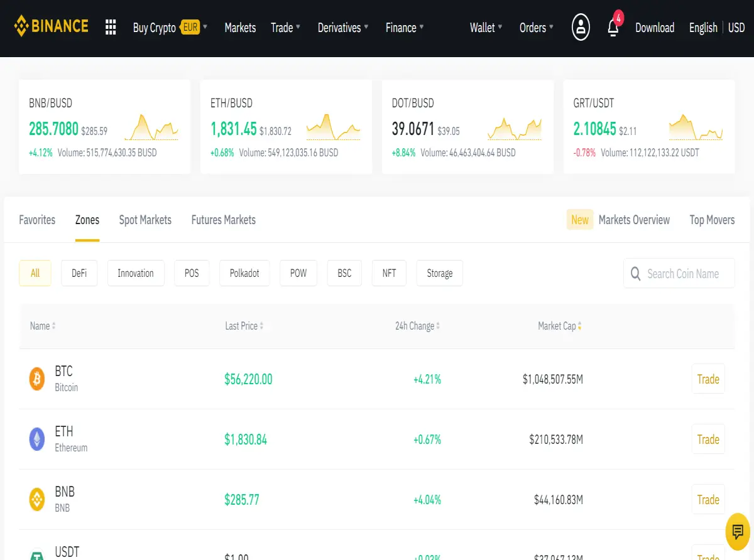Click the search magnifier icon
The height and width of the screenshot is (560, 754).
636,274
